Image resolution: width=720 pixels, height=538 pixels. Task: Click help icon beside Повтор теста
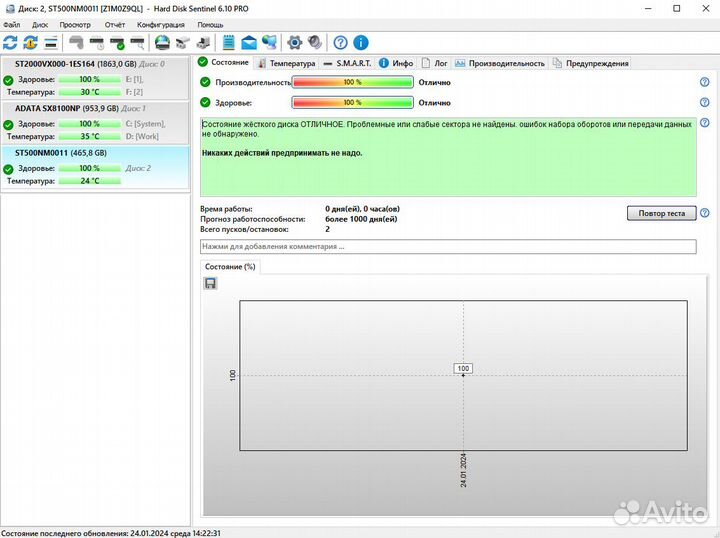(705, 213)
